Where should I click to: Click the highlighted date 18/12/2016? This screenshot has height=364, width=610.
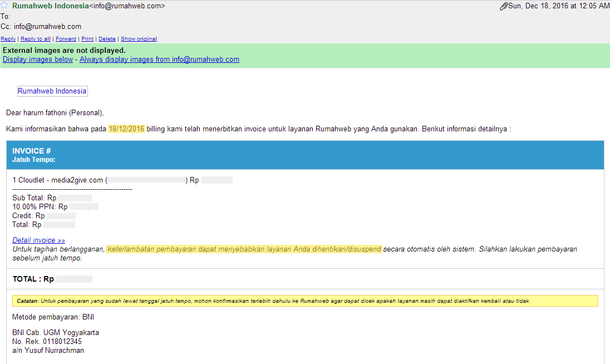[x=126, y=129]
